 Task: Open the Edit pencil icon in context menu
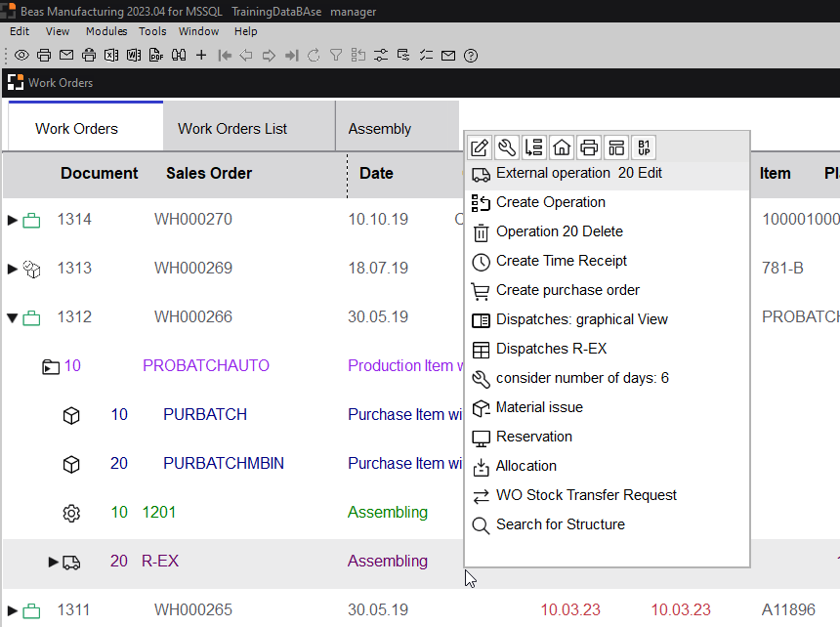[x=480, y=146]
